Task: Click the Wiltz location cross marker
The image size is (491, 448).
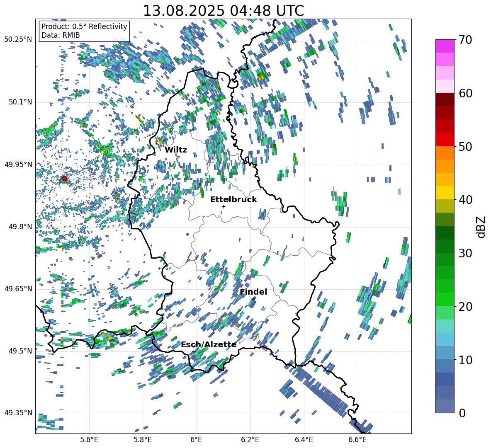Action: (178, 157)
